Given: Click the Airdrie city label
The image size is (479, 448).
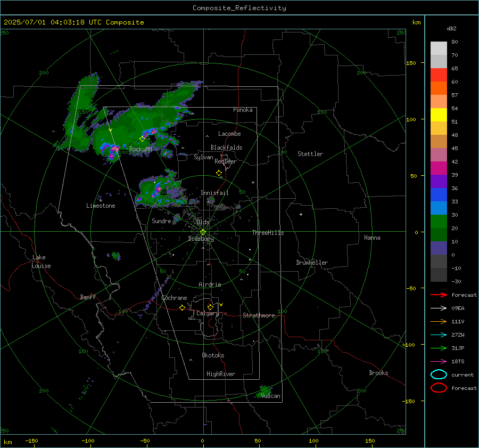Looking at the screenshot, I should [210, 284].
